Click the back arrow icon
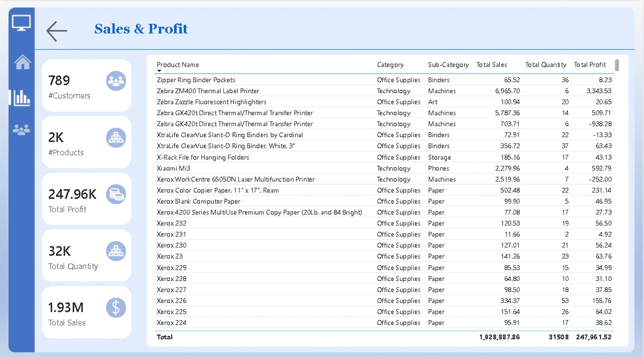644x357 pixels. (x=57, y=31)
